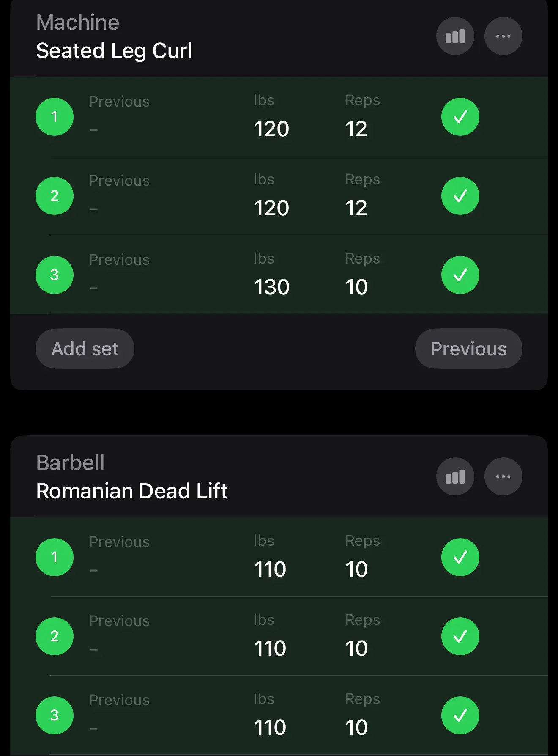Toggle completion of Romanian Dead Lift set 3
The height and width of the screenshot is (756, 558).
[x=460, y=715]
